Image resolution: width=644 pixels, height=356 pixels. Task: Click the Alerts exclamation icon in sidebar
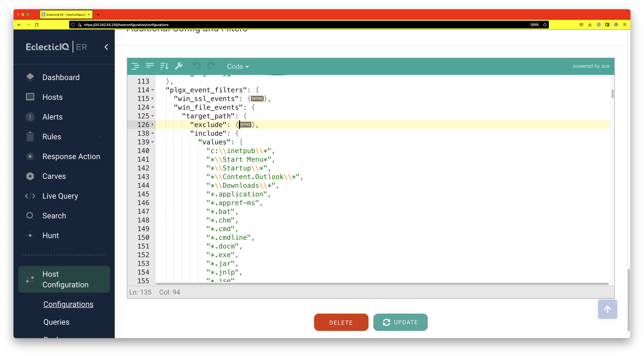pos(30,117)
